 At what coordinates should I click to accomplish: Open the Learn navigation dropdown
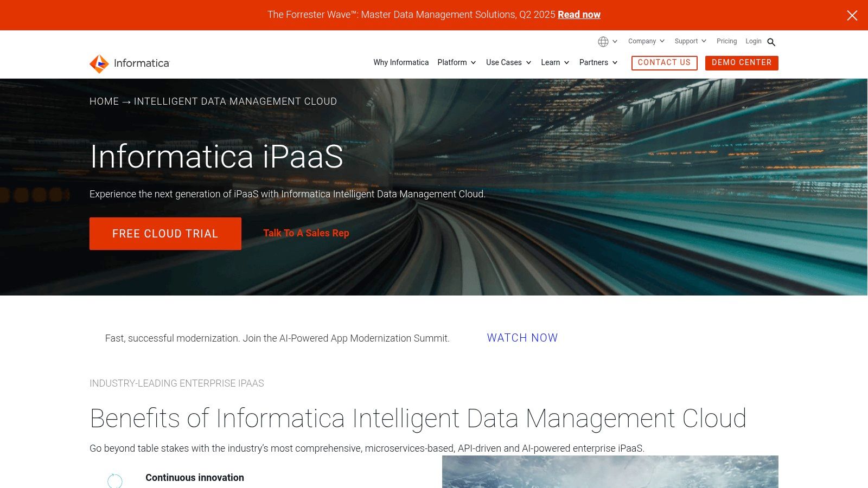(555, 62)
